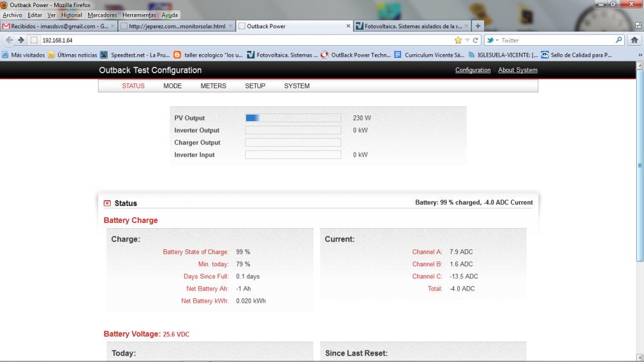Open the Historial menu

click(x=71, y=15)
